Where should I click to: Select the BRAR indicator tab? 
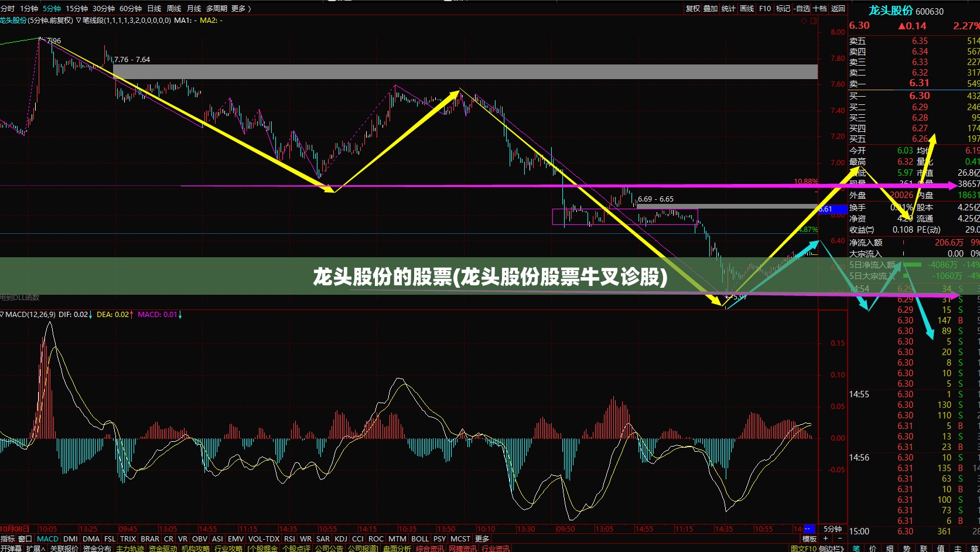click(x=150, y=539)
